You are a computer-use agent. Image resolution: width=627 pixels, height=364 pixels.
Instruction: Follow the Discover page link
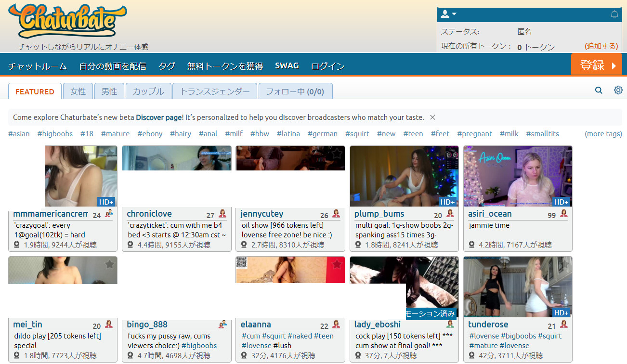[158, 117]
